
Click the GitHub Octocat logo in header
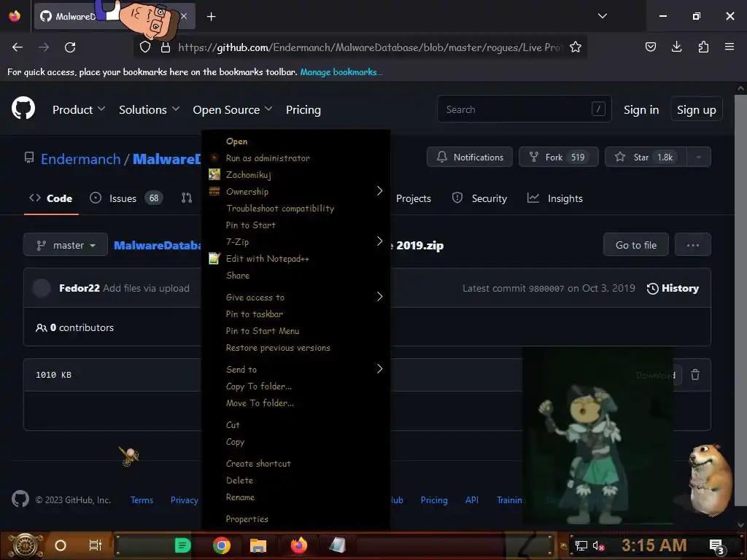point(23,109)
